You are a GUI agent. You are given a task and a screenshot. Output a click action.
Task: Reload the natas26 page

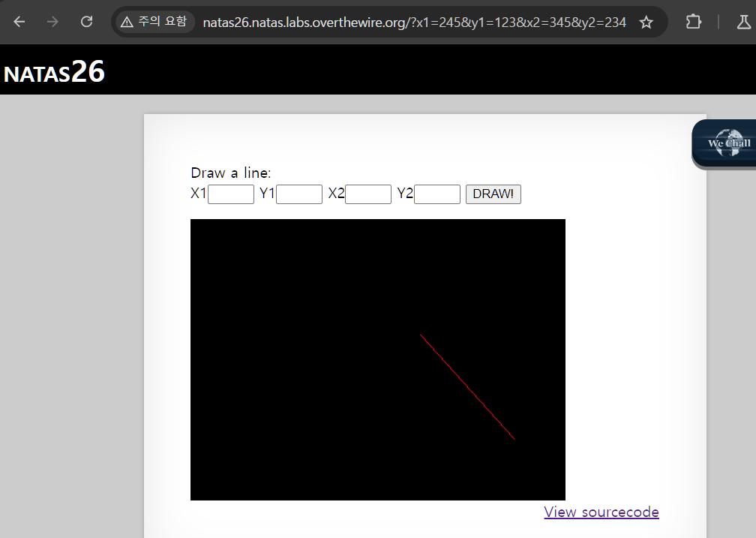86,22
